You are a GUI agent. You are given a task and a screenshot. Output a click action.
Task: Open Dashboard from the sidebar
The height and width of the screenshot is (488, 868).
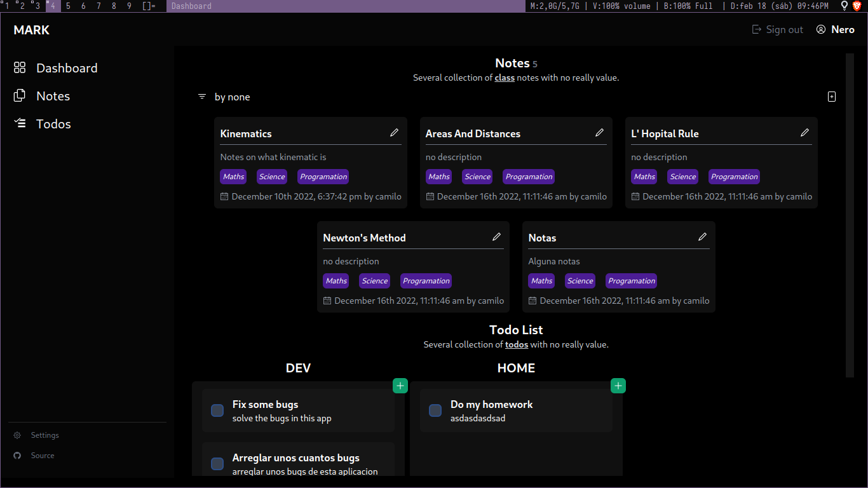coord(67,68)
